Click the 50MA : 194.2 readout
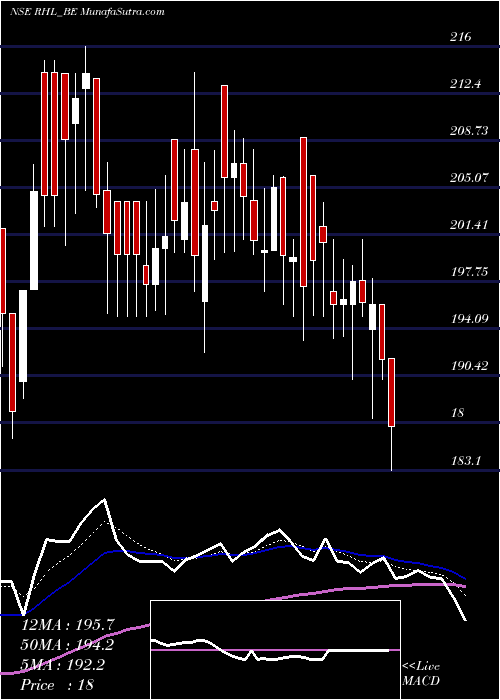The height and width of the screenshot is (700, 500). click(x=67, y=645)
